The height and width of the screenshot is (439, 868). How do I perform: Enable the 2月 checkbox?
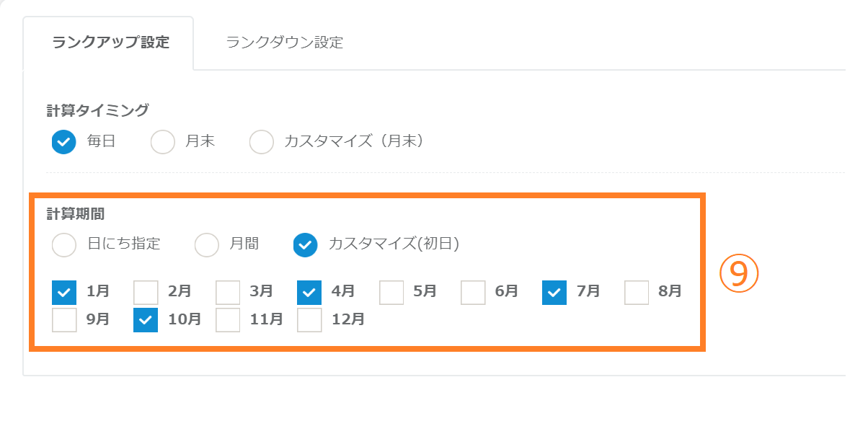point(146,292)
